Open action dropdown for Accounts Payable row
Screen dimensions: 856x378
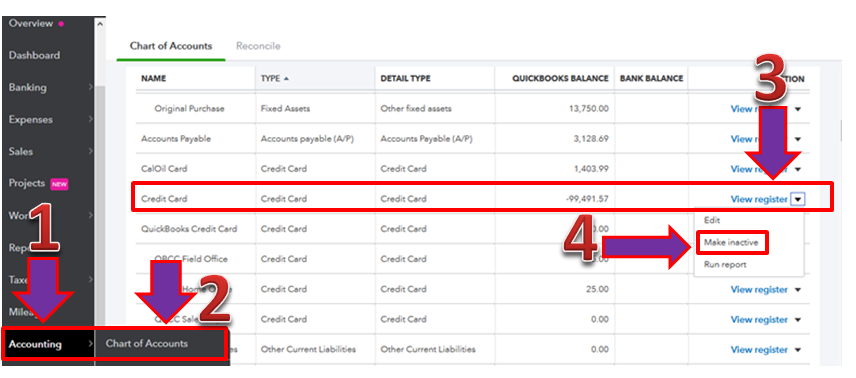click(x=798, y=139)
